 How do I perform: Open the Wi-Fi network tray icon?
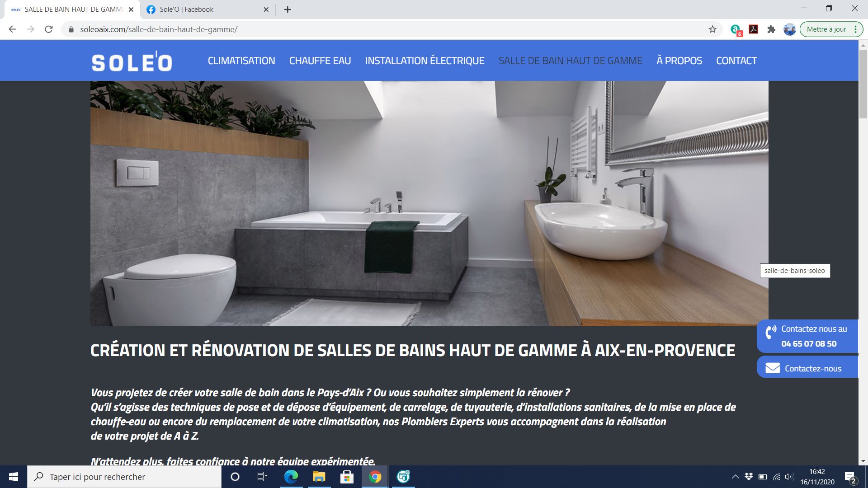click(776, 477)
